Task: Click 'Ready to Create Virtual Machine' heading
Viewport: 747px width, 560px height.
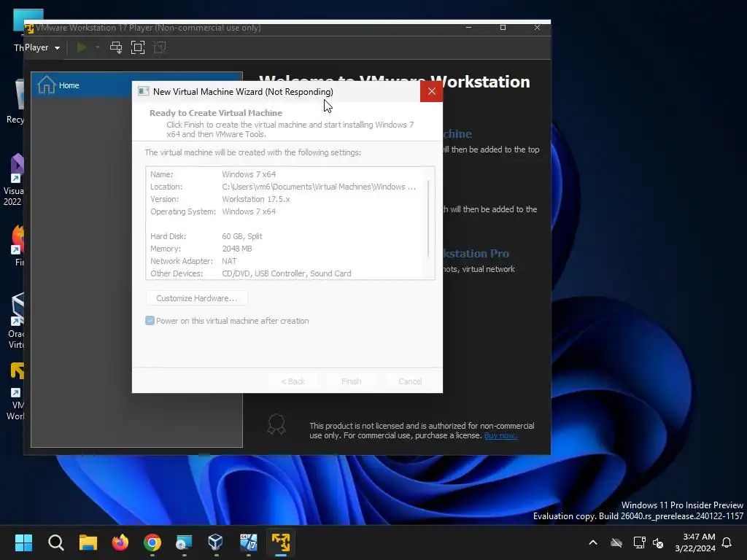Action: pyautogui.click(x=216, y=113)
